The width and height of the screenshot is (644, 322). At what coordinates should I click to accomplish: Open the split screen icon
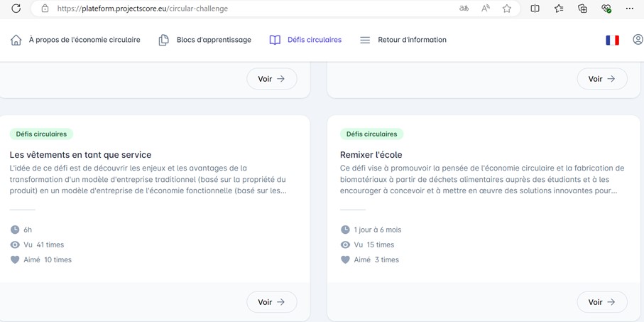(535, 9)
